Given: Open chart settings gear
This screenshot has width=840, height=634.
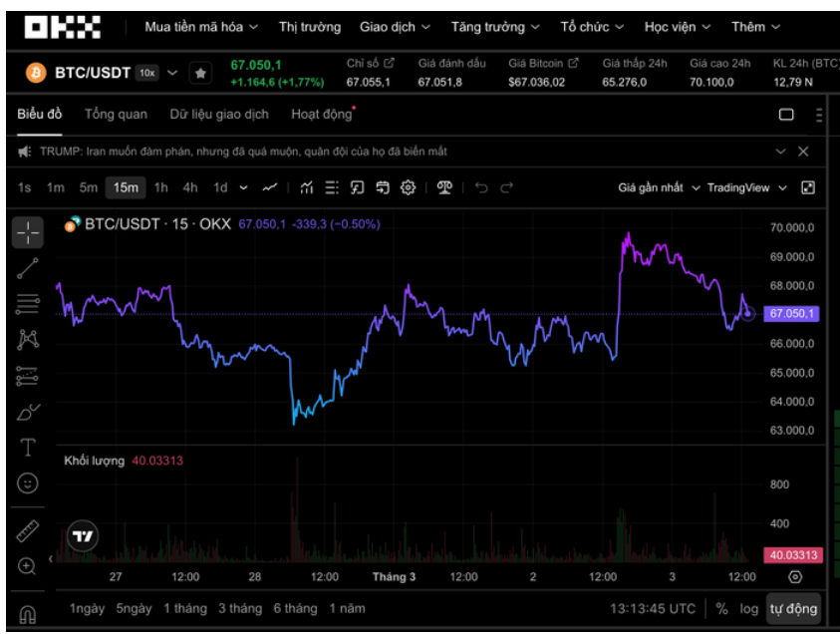Looking at the screenshot, I should 408,187.
